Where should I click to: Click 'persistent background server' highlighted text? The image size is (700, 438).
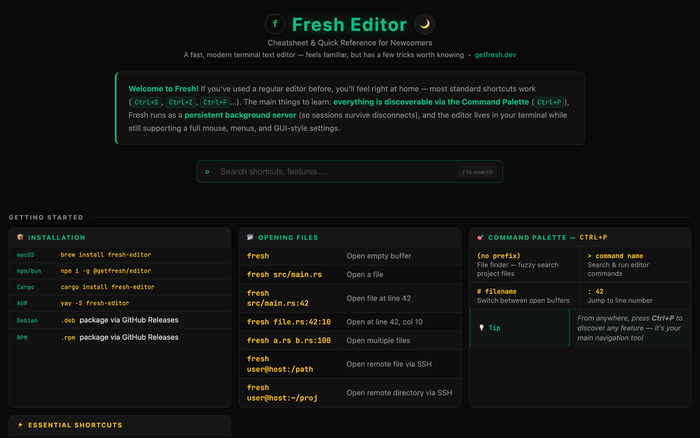pos(240,115)
